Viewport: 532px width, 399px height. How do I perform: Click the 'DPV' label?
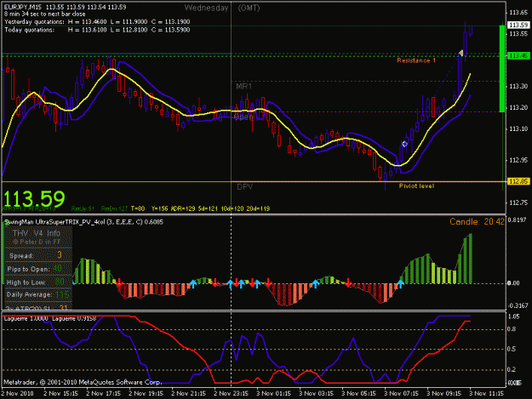click(244, 187)
